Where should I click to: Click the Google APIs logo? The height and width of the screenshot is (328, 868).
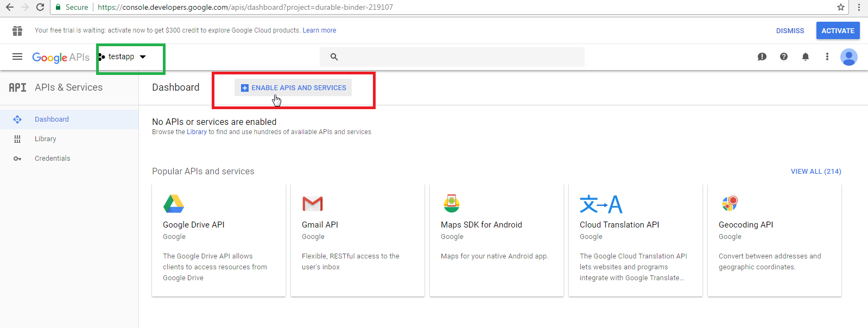(61, 57)
